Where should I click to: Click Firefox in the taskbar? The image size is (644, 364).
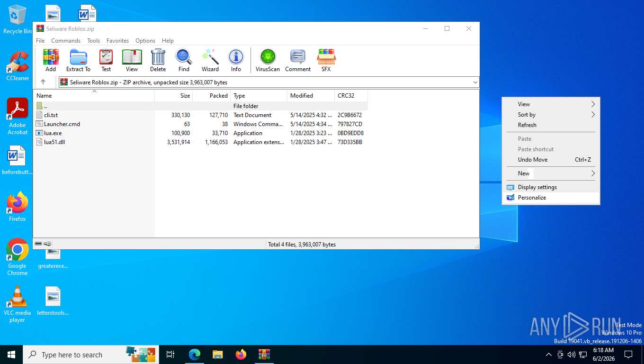(x=241, y=355)
